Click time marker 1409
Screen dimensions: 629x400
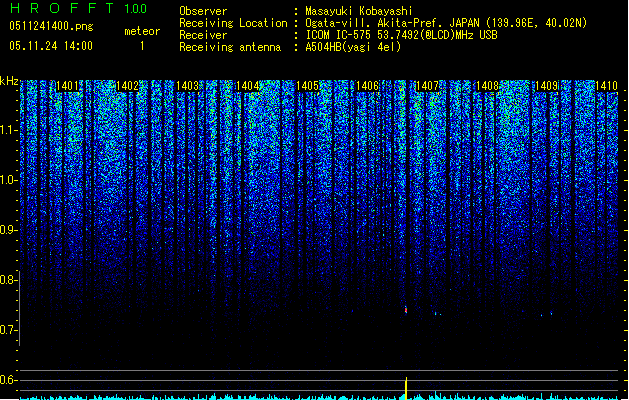547,86
